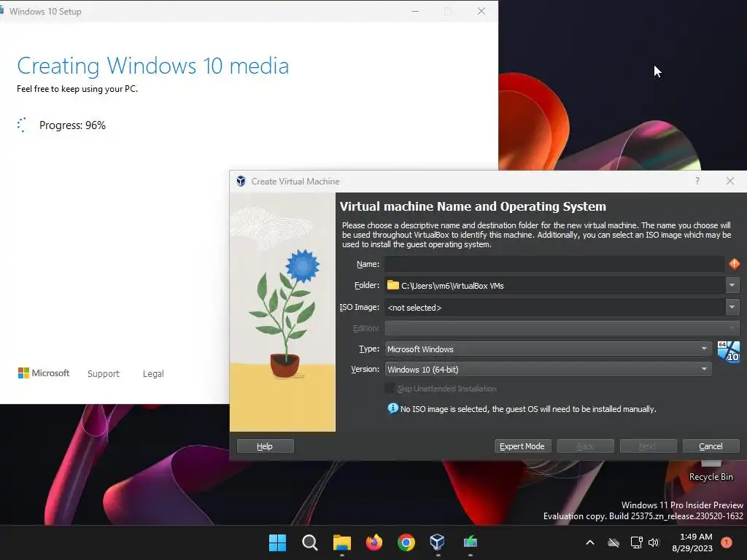Image resolution: width=747 pixels, height=560 pixels.
Task: Click the Next button
Action: pos(648,446)
